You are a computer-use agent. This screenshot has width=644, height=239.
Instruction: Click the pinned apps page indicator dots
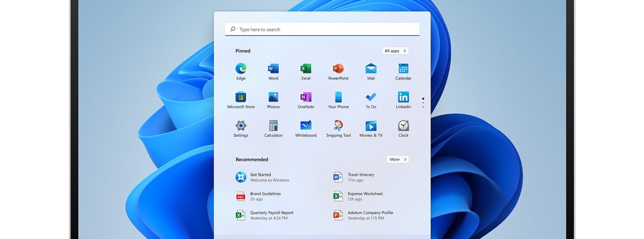pyautogui.click(x=423, y=103)
